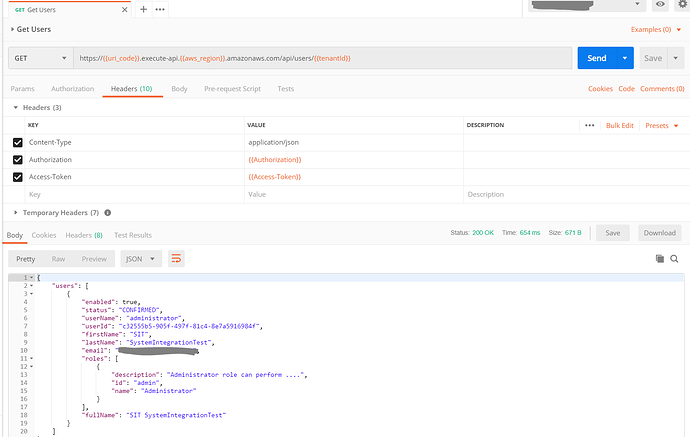
Task: Uncheck the Access-Token header checkbox
Action: point(18,177)
